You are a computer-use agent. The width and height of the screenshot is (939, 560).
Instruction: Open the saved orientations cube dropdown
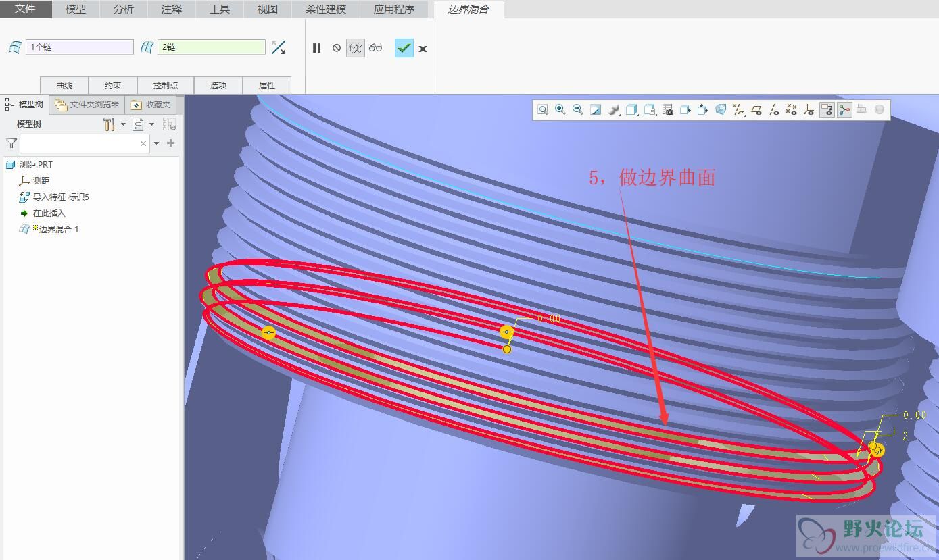(x=632, y=109)
